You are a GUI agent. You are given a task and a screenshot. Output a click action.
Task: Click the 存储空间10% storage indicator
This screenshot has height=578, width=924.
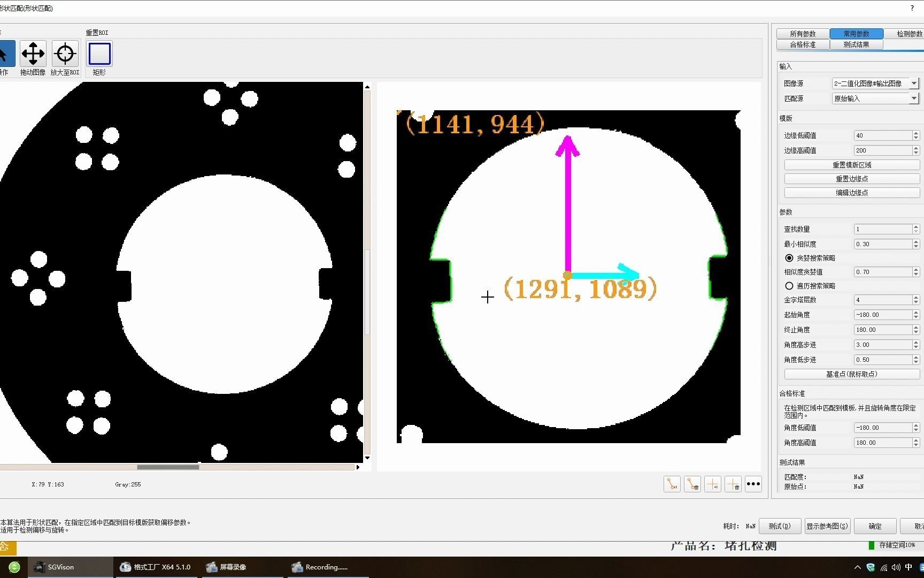(892, 545)
